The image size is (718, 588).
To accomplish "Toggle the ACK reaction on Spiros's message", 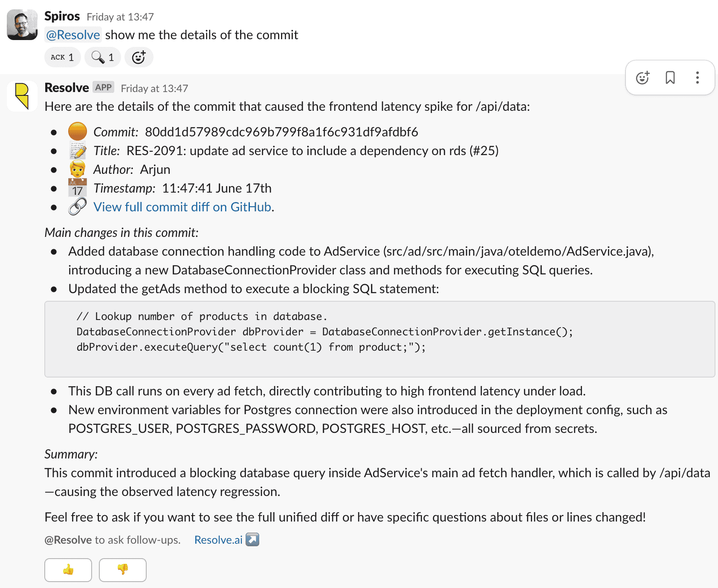I will (62, 57).
